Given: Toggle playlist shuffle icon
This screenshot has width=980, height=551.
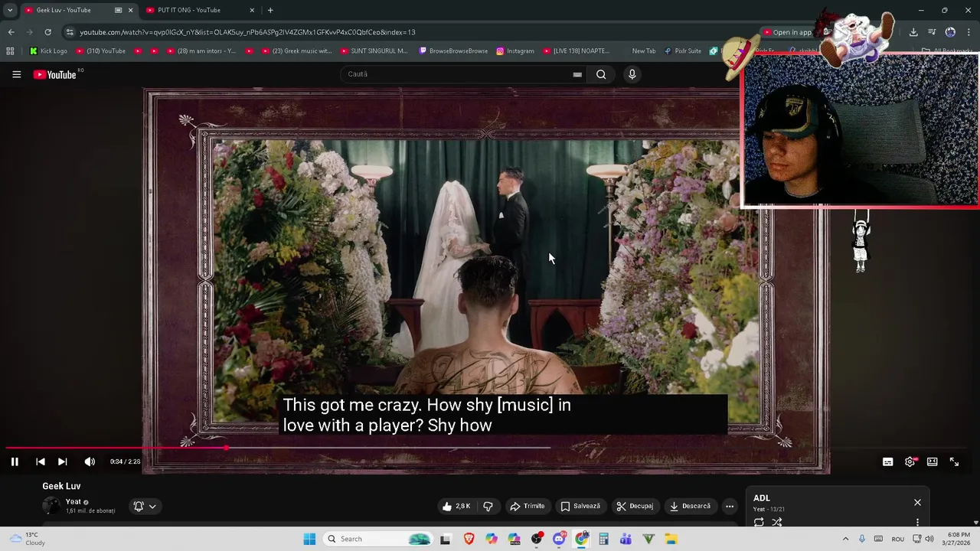Looking at the screenshot, I should pos(777,522).
